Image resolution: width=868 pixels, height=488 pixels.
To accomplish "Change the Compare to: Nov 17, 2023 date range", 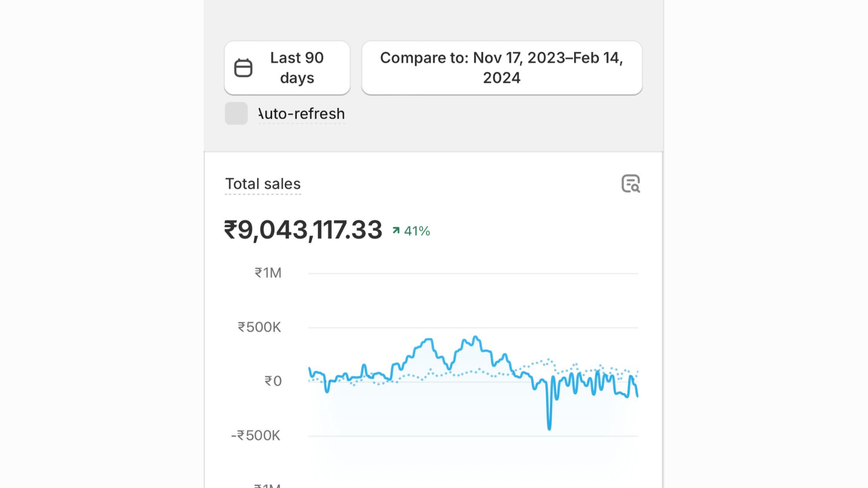I will 501,68.
